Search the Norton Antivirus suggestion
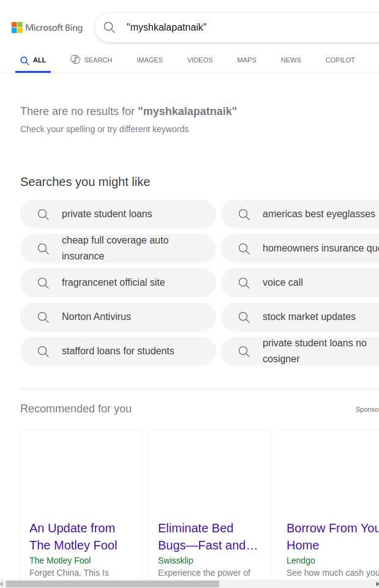 118,317
